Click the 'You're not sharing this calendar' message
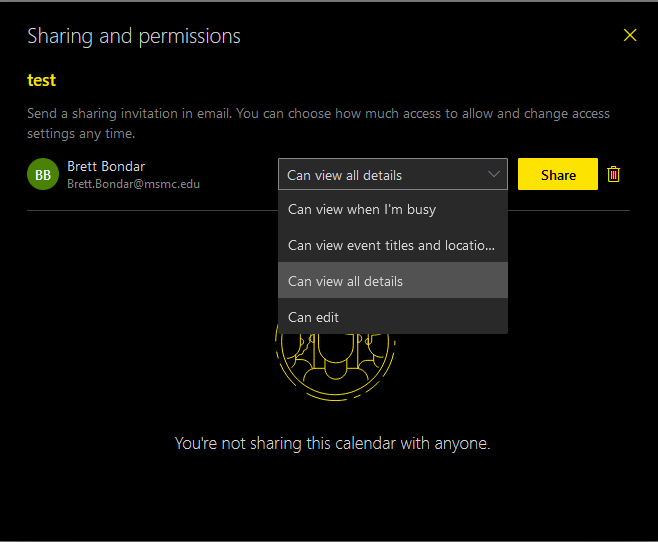The image size is (658, 542). coord(332,443)
